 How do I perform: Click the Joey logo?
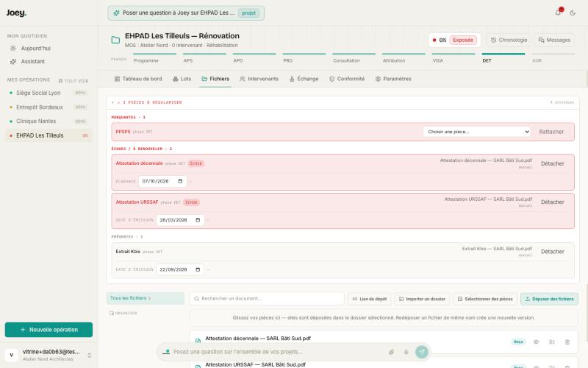pos(16,13)
